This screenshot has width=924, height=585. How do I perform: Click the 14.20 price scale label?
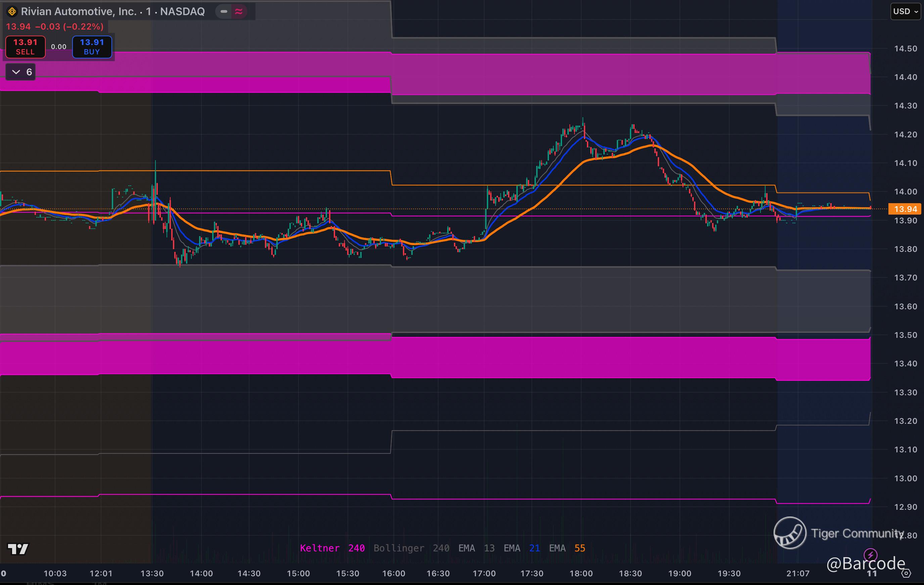tap(905, 134)
